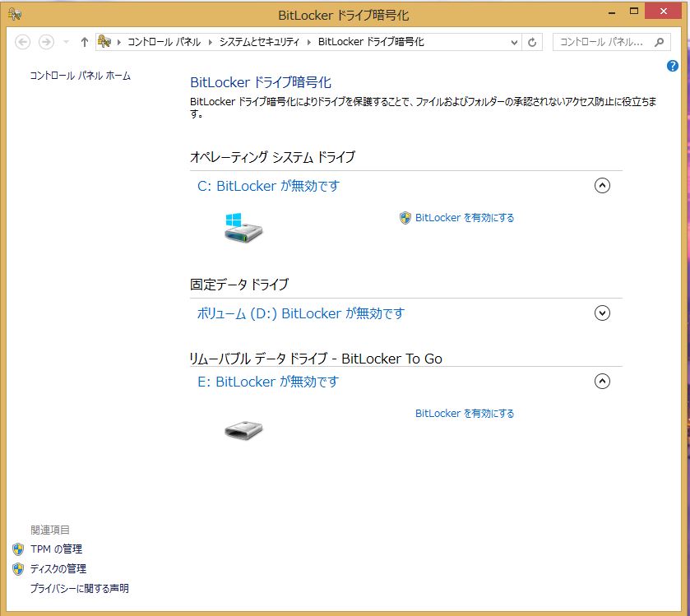This screenshot has width=690, height=616.
Task: Open the recent locations dropdown arrow
Action: click(x=67, y=42)
